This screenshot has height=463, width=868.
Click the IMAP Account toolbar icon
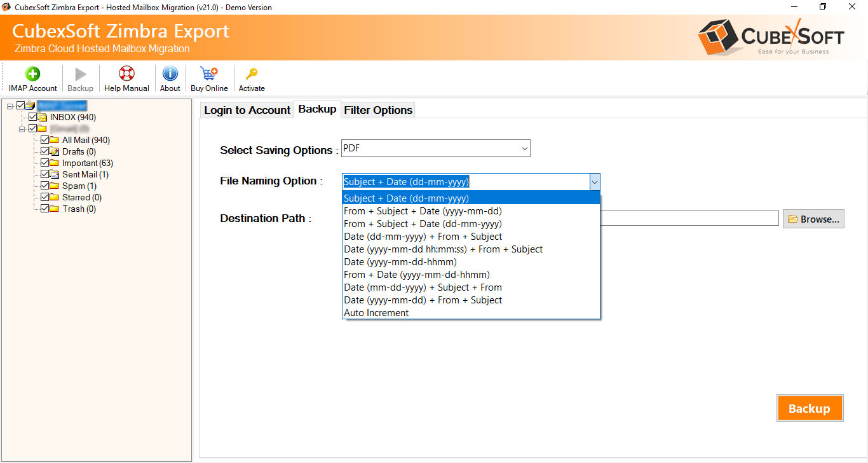click(32, 74)
